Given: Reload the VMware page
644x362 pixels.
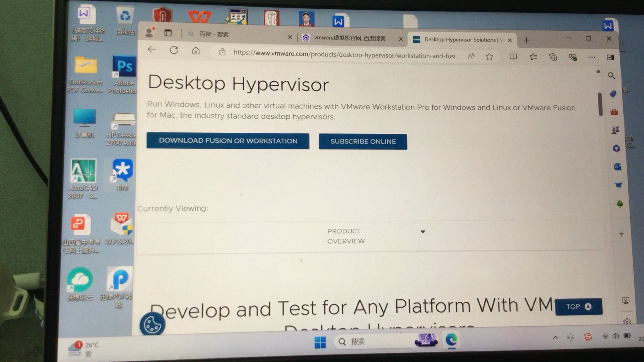Looking at the screenshot, I should point(174,50).
